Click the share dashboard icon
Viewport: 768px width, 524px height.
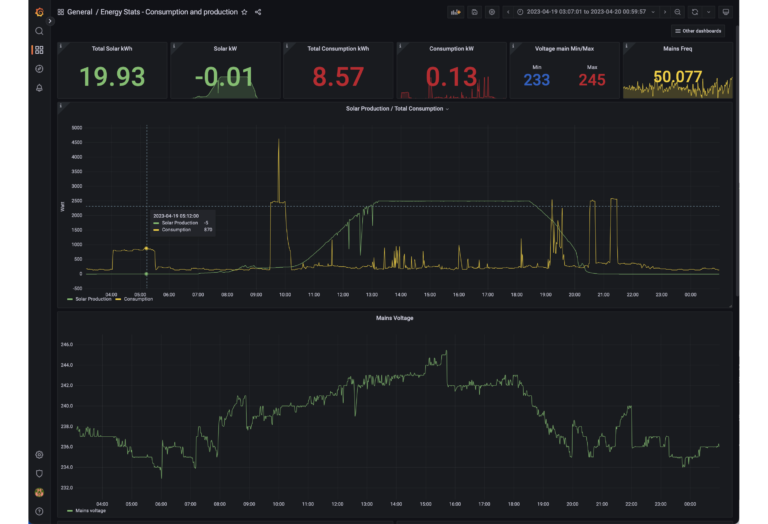pos(258,12)
